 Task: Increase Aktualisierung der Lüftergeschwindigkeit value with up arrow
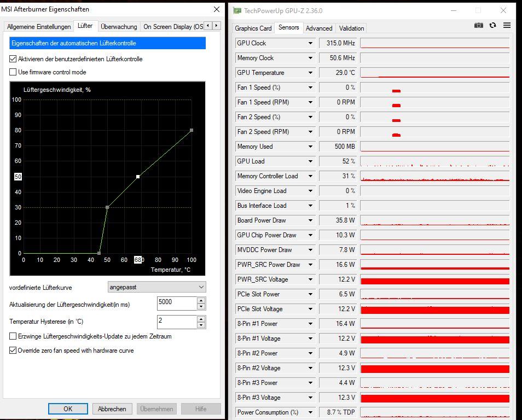[x=201, y=301]
